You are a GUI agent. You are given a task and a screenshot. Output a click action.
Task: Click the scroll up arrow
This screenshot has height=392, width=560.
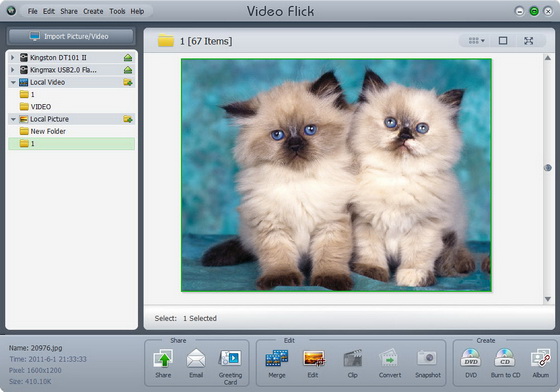548,58
